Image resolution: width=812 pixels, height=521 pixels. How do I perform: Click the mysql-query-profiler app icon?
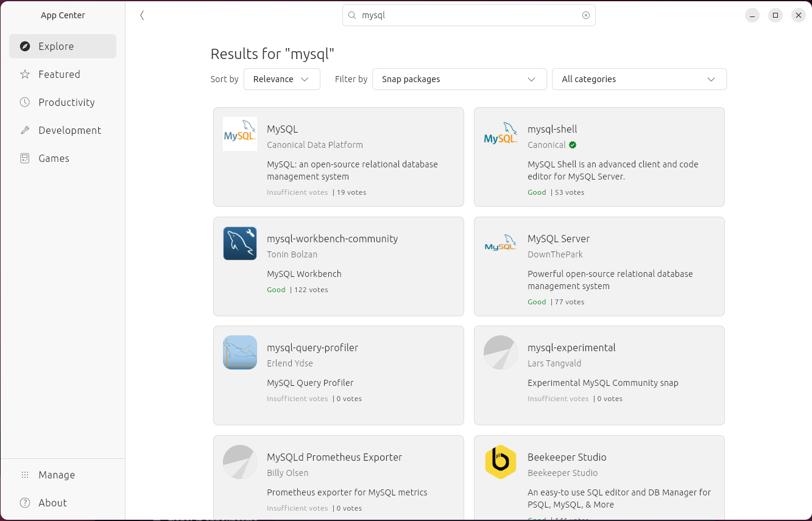[240, 352]
